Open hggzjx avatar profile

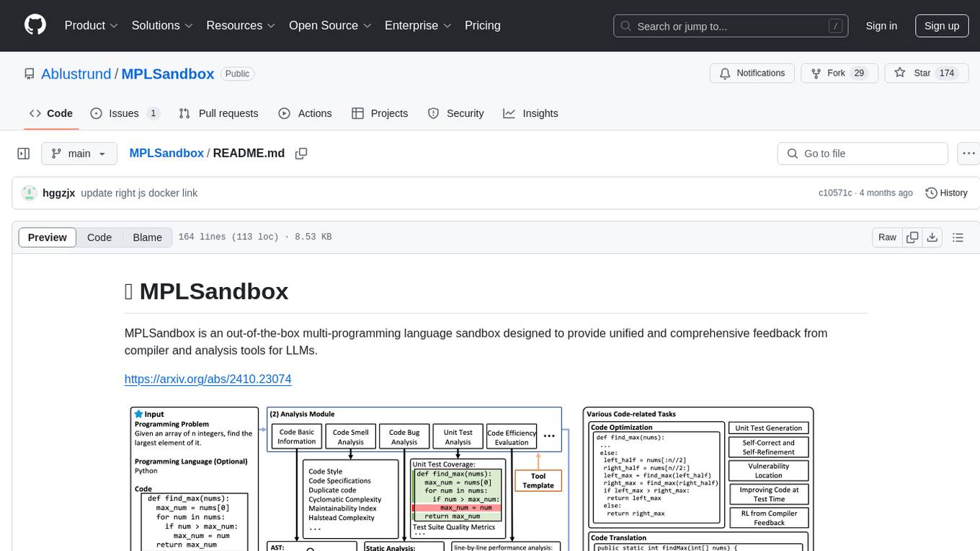coord(30,193)
